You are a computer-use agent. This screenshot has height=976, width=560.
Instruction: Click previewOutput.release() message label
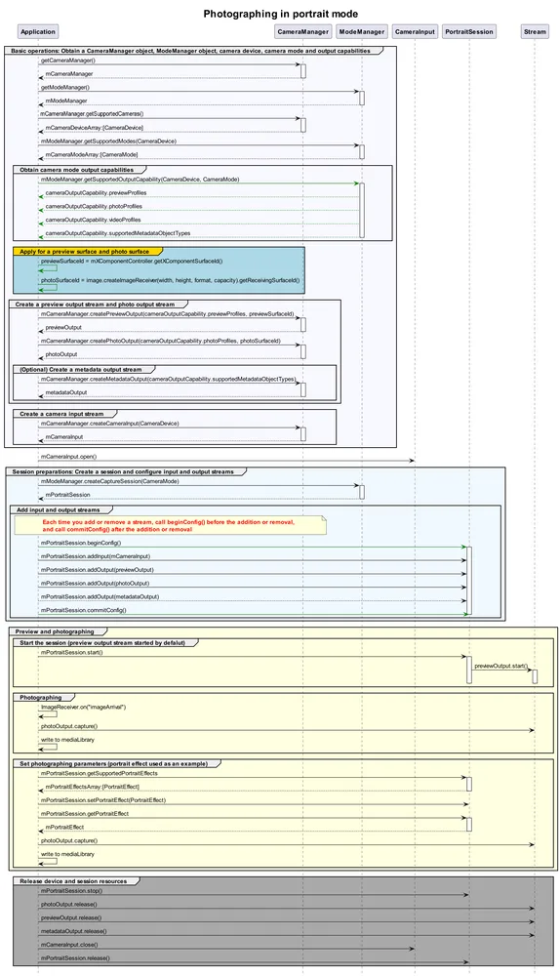coord(71,918)
